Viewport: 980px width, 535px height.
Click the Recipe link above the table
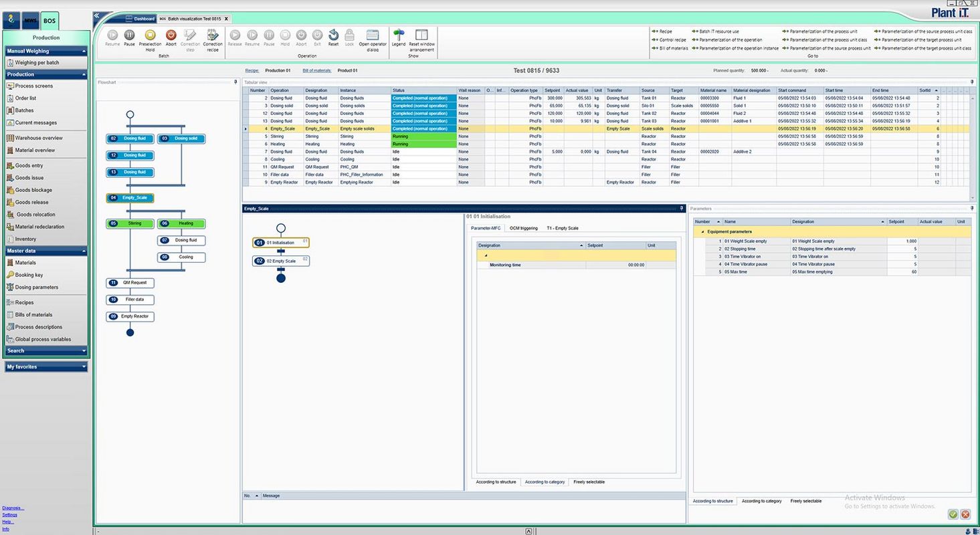point(252,70)
